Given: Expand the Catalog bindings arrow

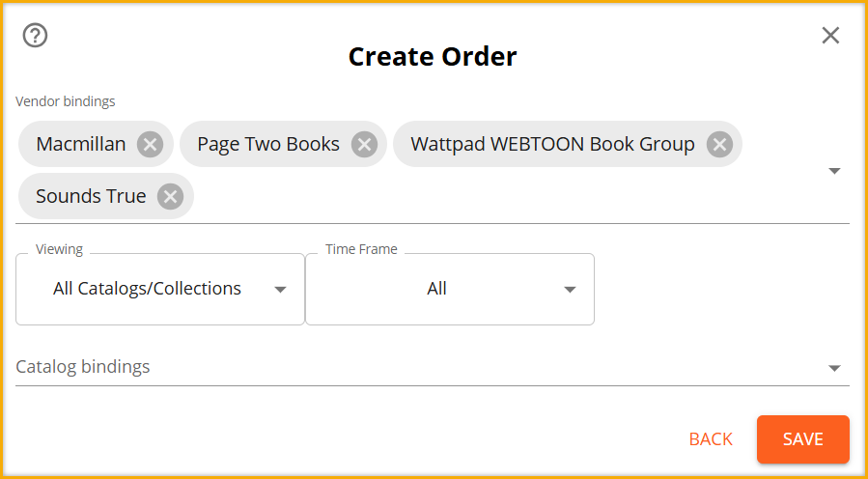Looking at the screenshot, I should [834, 368].
